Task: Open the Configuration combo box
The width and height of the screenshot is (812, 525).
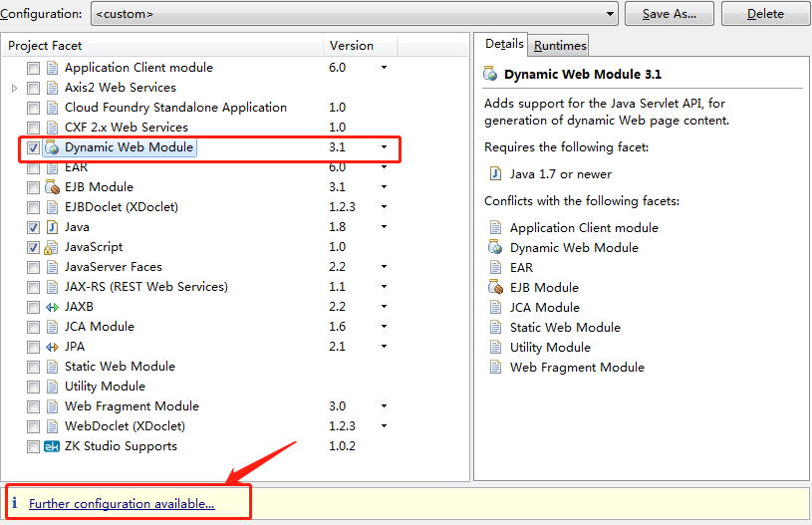Action: click(355, 14)
